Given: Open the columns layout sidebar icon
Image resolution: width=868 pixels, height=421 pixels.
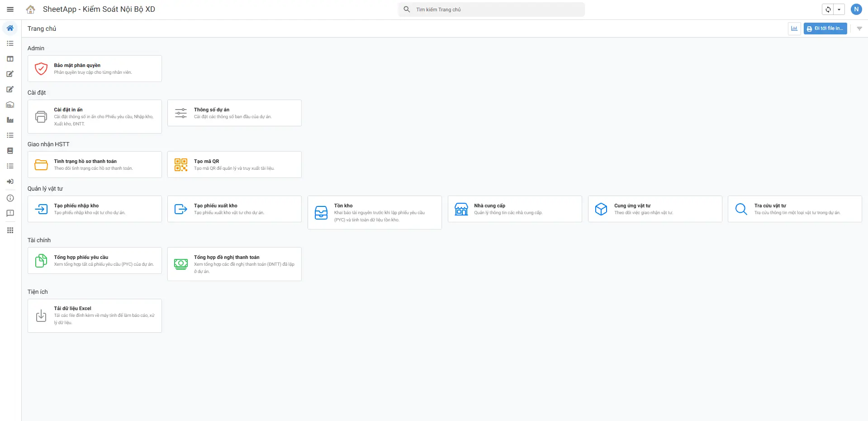Looking at the screenshot, I should point(10,59).
